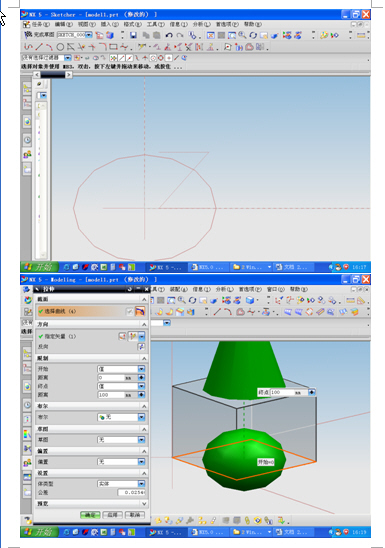Click the Save icon in Sketcher toolbar

[133, 35]
